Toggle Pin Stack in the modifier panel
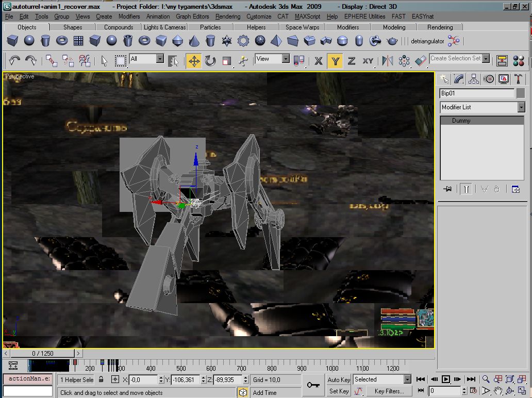 tap(447, 189)
